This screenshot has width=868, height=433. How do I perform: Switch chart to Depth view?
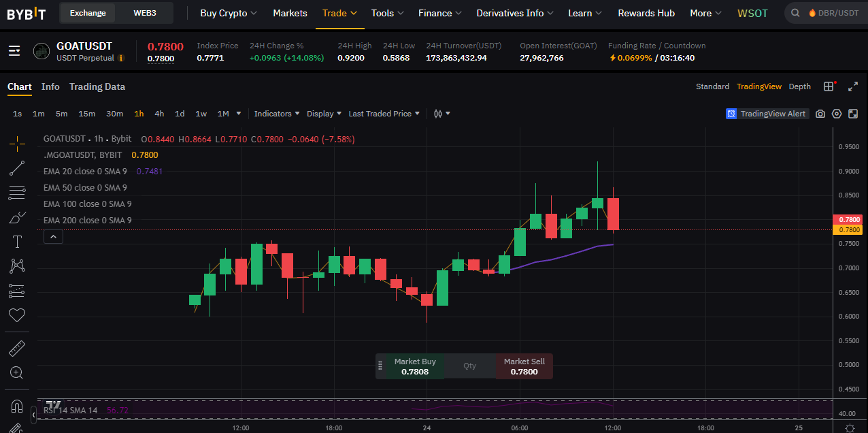click(799, 86)
